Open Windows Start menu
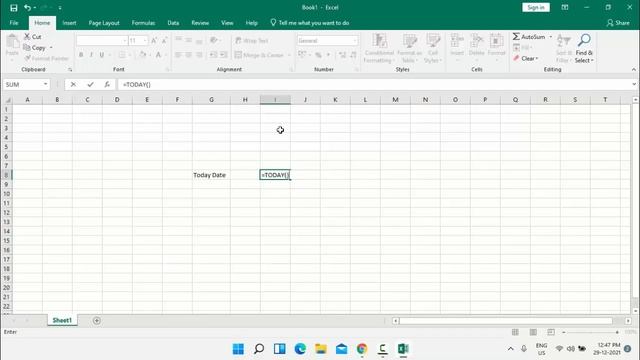The image size is (640, 360). click(238, 349)
